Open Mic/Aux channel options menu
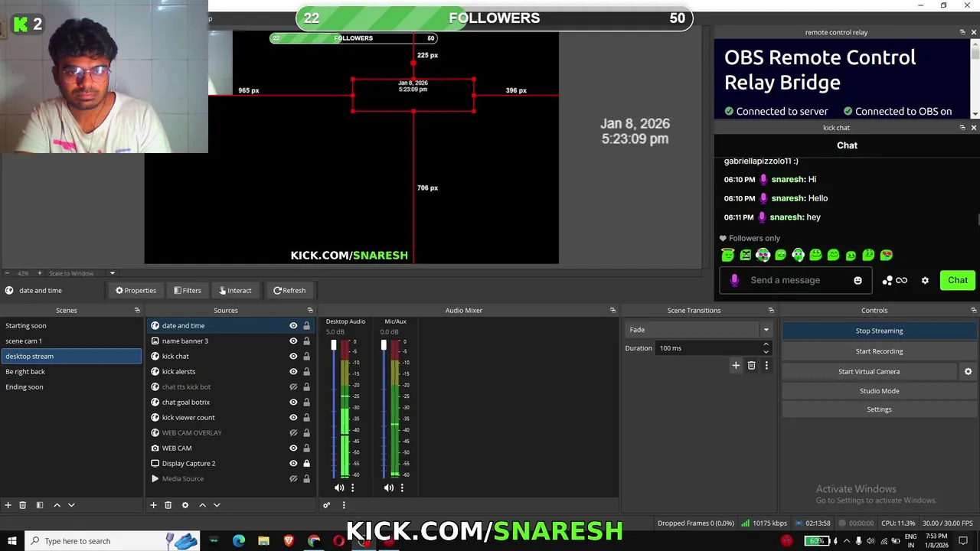The height and width of the screenshot is (551, 980). point(402,487)
